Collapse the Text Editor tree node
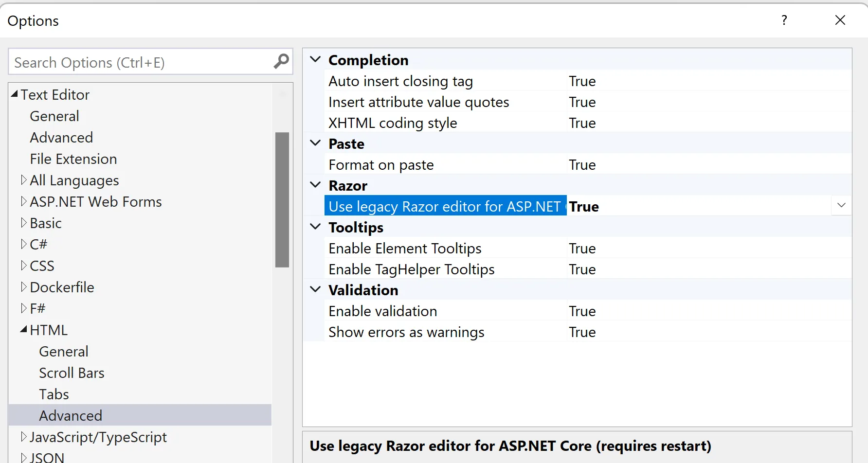Image resolution: width=868 pixels, height=463 pixels. pyautogui.click(x=14, y=94)
